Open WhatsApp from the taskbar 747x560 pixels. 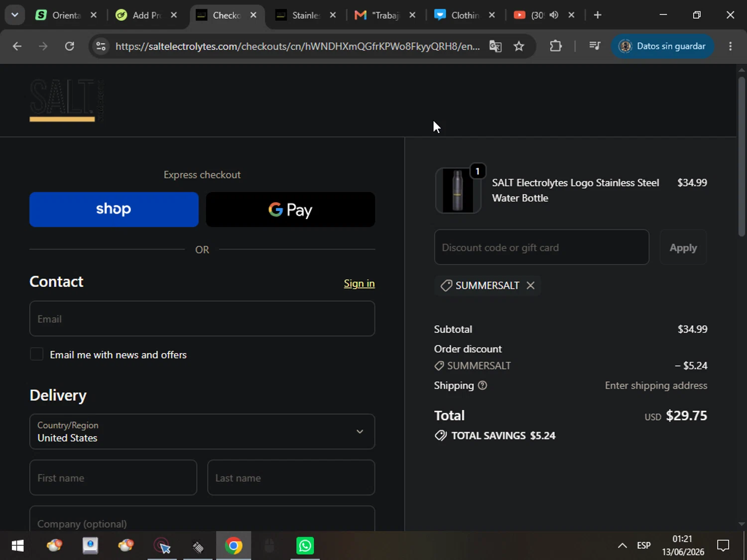[305, 546]
